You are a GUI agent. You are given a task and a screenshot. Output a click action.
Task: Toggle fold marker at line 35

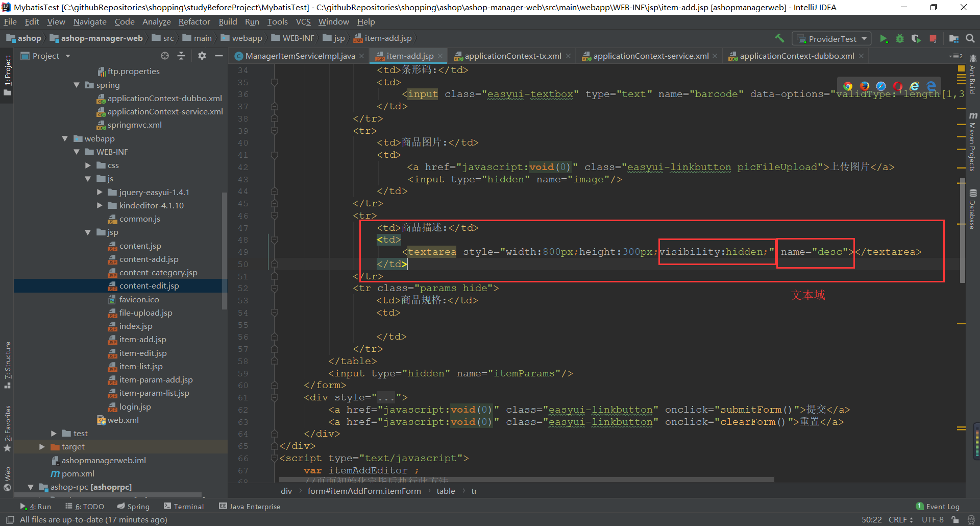274,82
